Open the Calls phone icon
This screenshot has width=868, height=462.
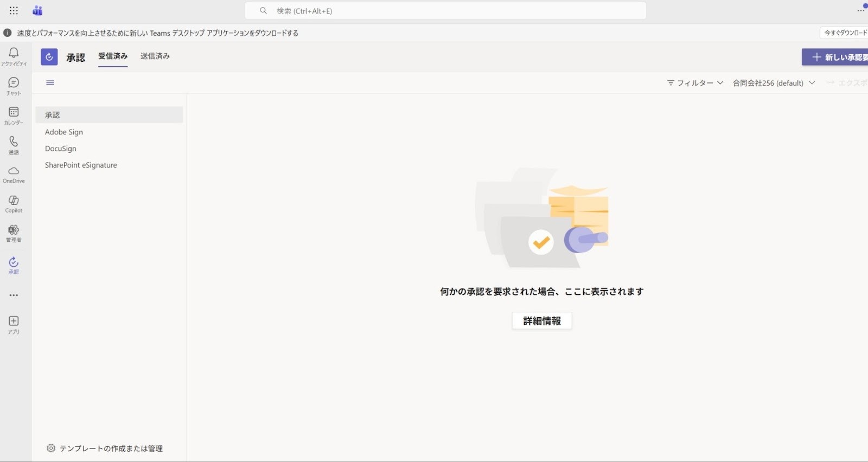click(x=14, y=141)
